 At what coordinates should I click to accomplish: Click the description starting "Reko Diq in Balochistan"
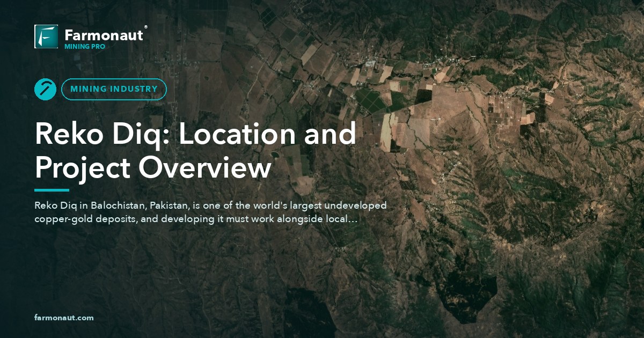[x=211, y=212]
